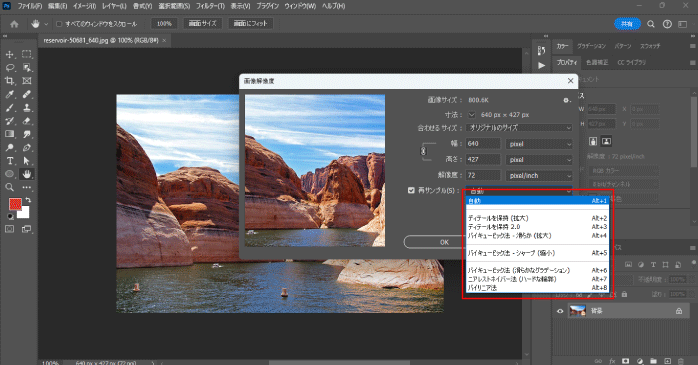Select the Smudge tool
Viewport: 698px width, 365px height.
[27, 134]
